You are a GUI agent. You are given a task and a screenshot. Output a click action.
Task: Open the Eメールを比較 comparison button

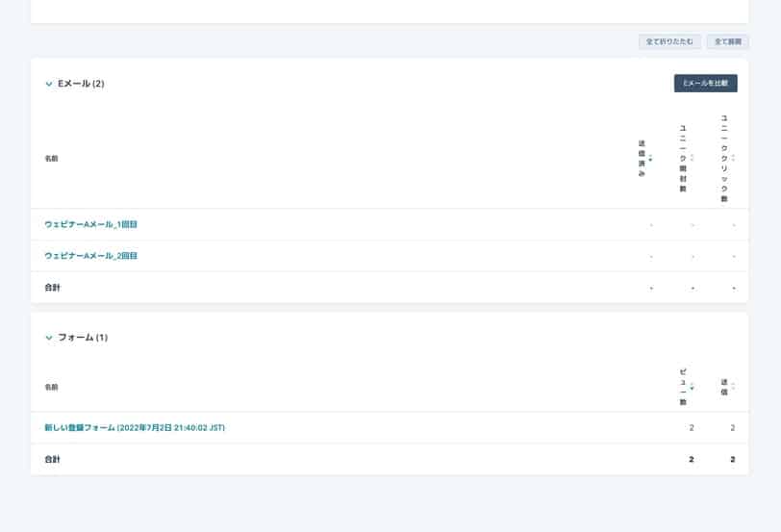coord(705,83)
